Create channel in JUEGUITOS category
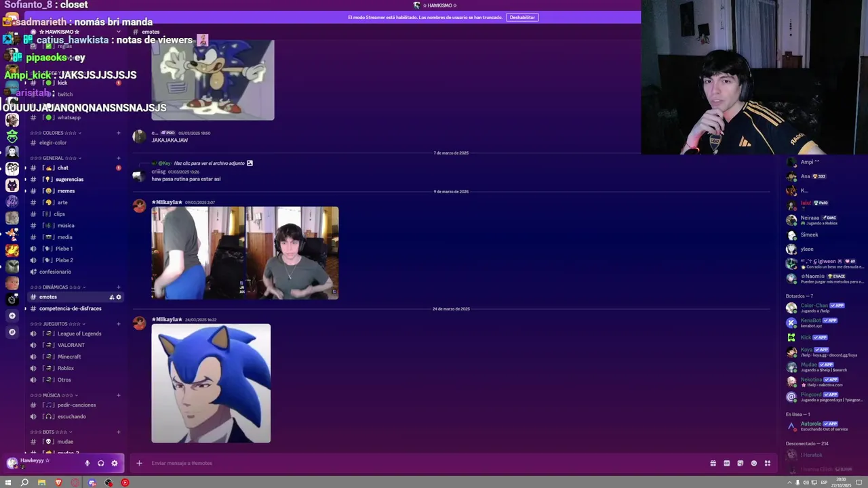868x488 pixels. (x=119, y=324)
